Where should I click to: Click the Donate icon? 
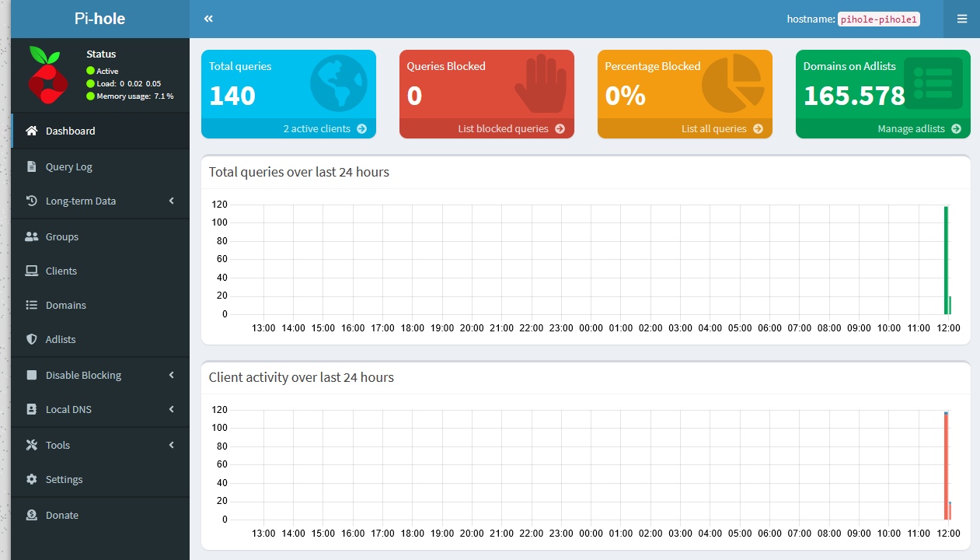tap(32, 515)
